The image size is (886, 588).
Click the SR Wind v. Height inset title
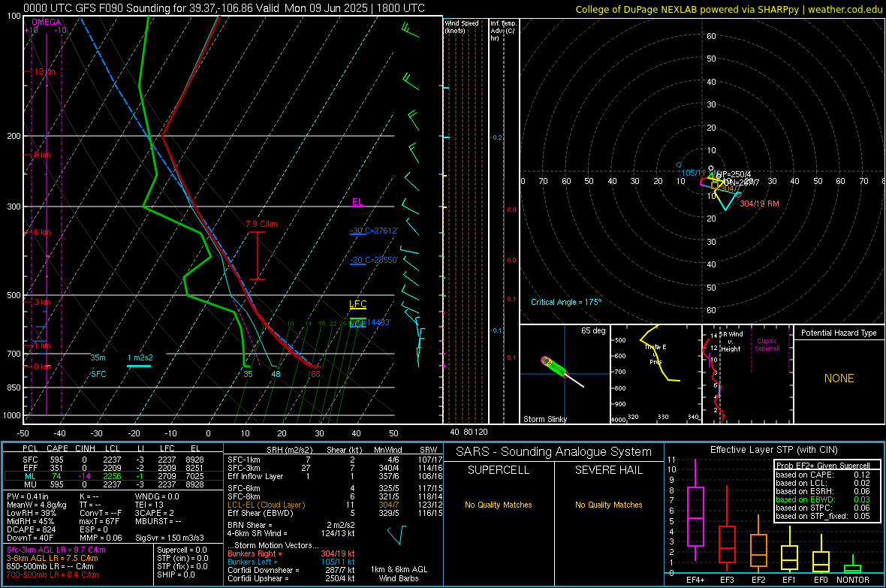coord(731,342)
